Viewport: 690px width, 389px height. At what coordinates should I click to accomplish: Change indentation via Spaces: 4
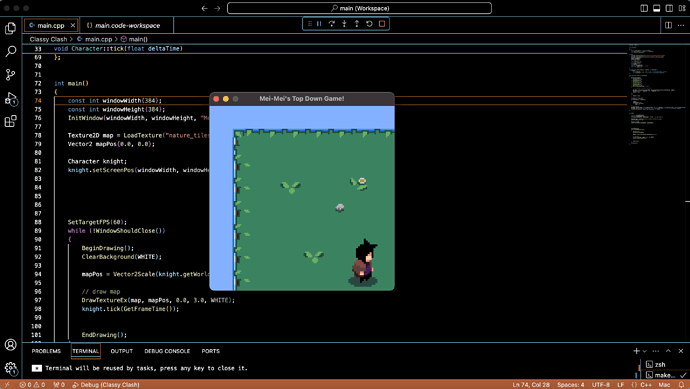click(571, 385)
